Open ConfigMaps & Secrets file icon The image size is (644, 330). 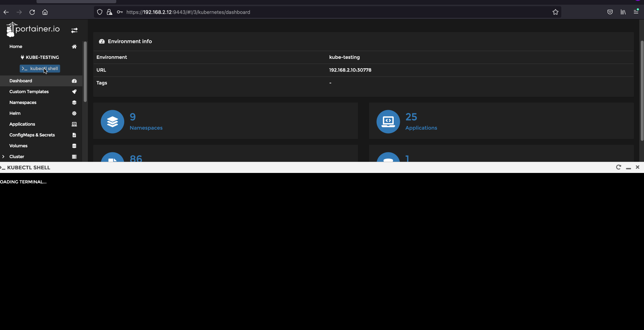[74, 135]
